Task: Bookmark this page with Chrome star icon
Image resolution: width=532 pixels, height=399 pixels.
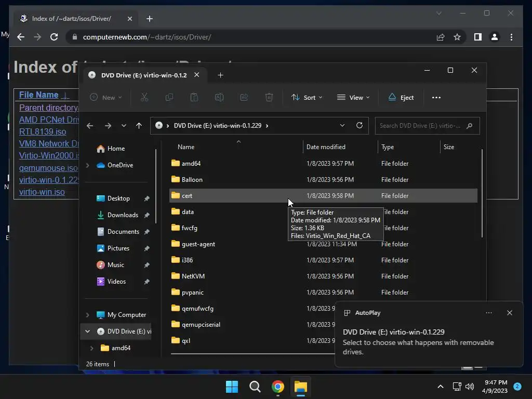Action: pyautogui.click(x=457, y=37)
